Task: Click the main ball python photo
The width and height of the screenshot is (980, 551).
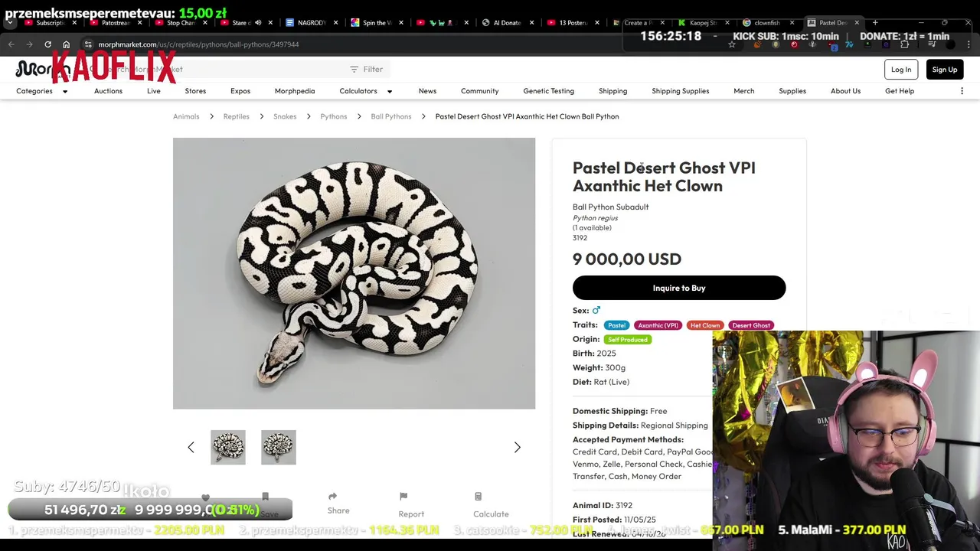Action: 354,273
